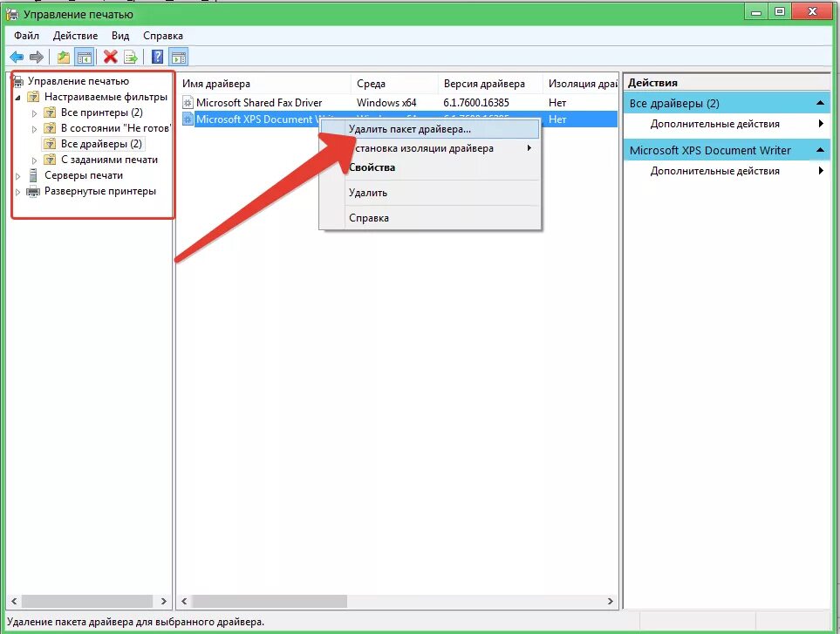This screenshot has width=840, height=634.
Task: Expand the В состоянии "Не готов" node
Action: tap(34, 129)
